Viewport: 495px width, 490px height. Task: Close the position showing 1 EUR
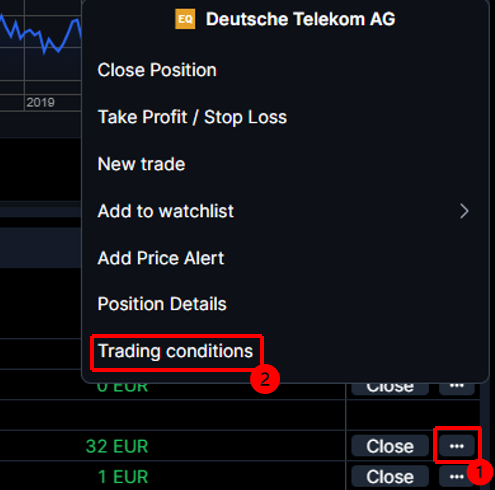[x=390, y=477]
